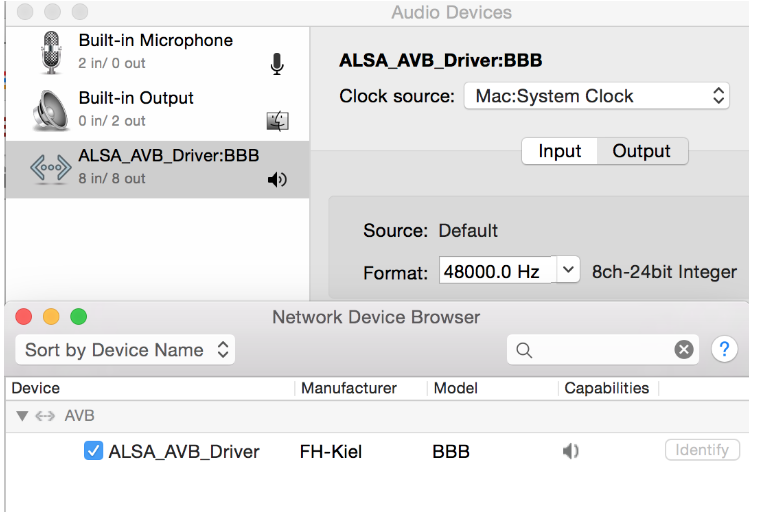Viewport: 760px width, 512px height.
Task: Click the '8 in/ 8 out' text
Action: [x=112, y=178]
